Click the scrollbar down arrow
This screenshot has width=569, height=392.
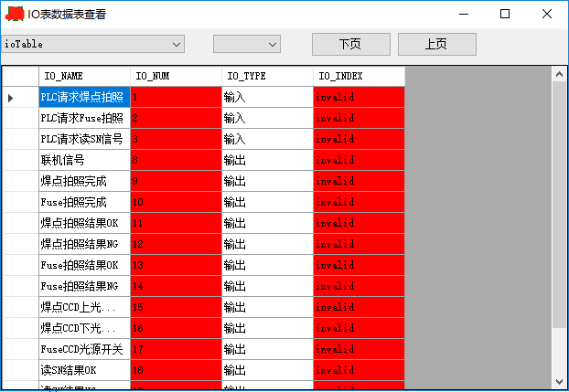[x=559, y=382]
